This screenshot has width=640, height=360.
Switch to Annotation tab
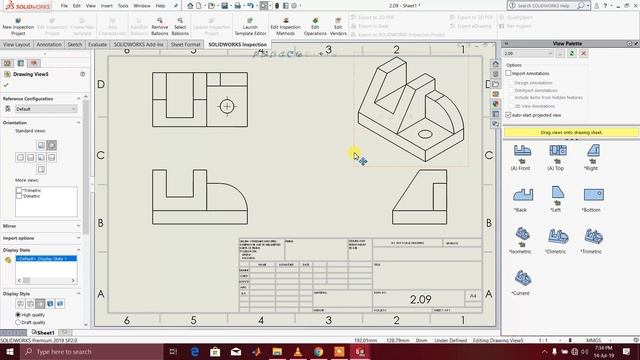tap(49, 44)
